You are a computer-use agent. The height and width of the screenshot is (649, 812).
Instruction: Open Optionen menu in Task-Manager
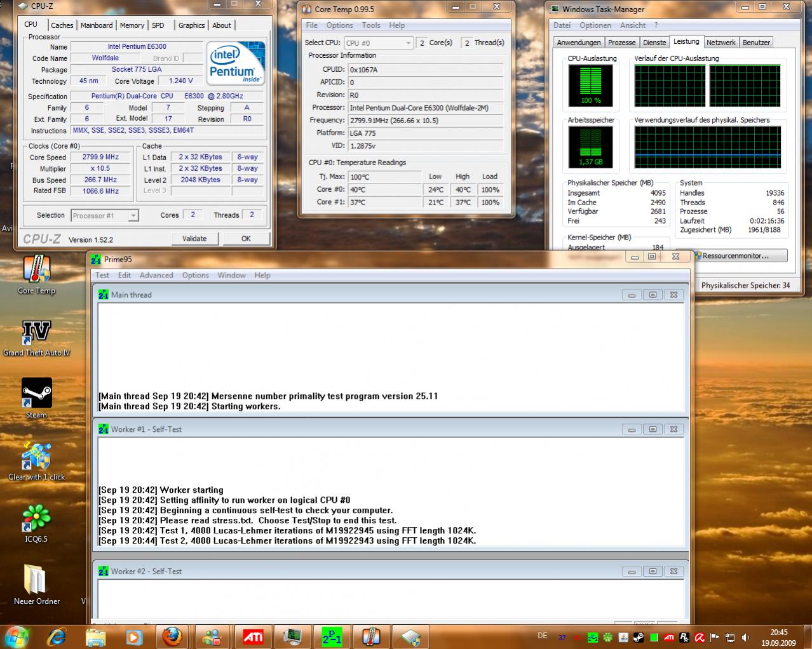[x=595, y=25]
